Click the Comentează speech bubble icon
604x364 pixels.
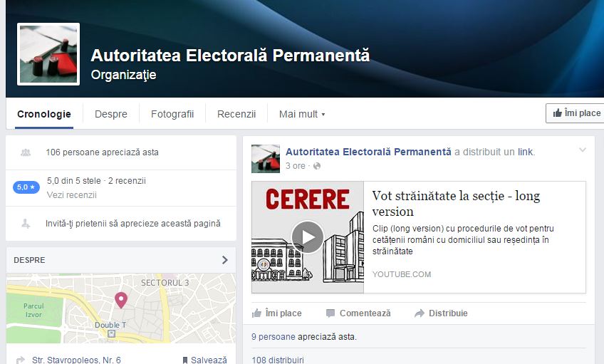click(x=330, y=313)
